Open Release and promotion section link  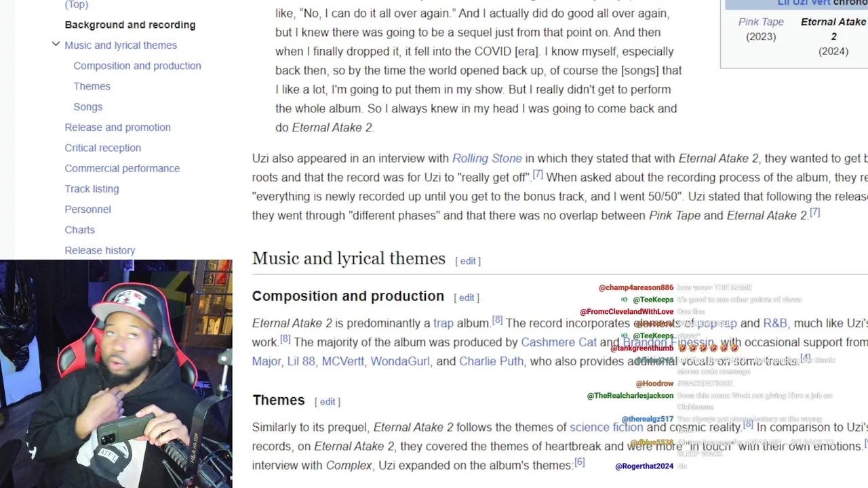pos(117,127)
